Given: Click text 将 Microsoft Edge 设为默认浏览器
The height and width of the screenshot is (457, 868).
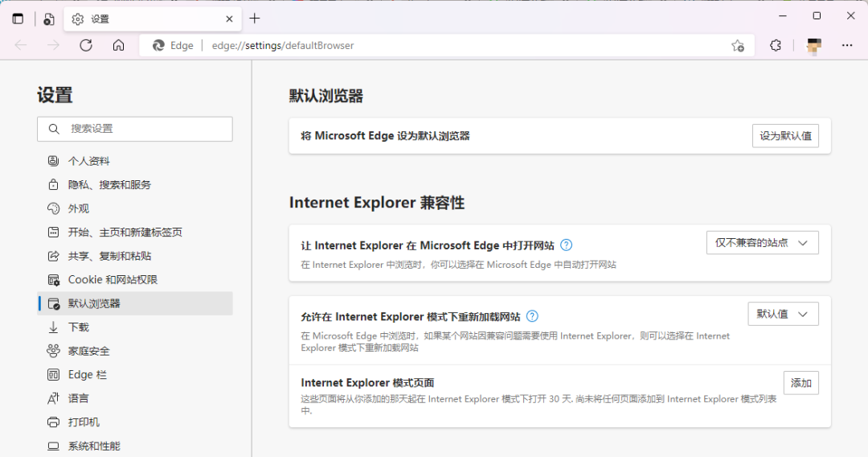Looking at the screenshot, I should point(385,136).
